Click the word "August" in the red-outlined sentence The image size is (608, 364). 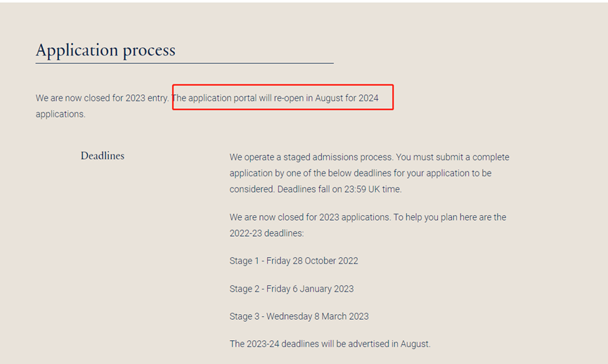(328, 98)
